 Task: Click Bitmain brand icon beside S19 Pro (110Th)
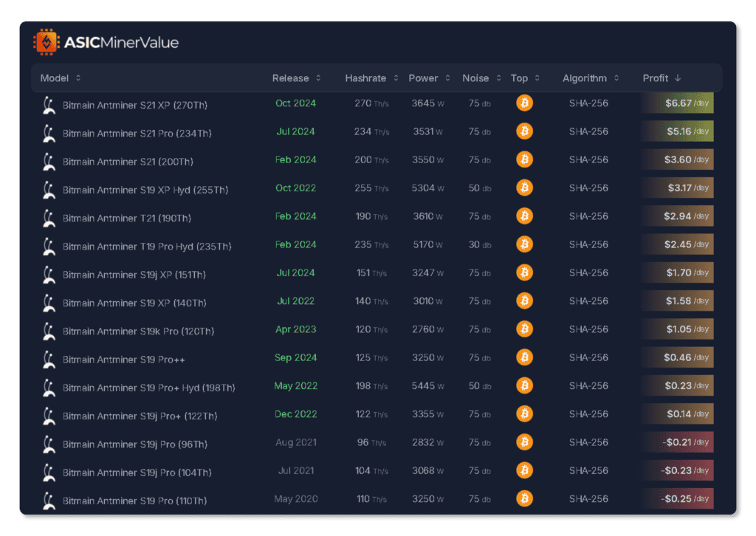point(49,501)
